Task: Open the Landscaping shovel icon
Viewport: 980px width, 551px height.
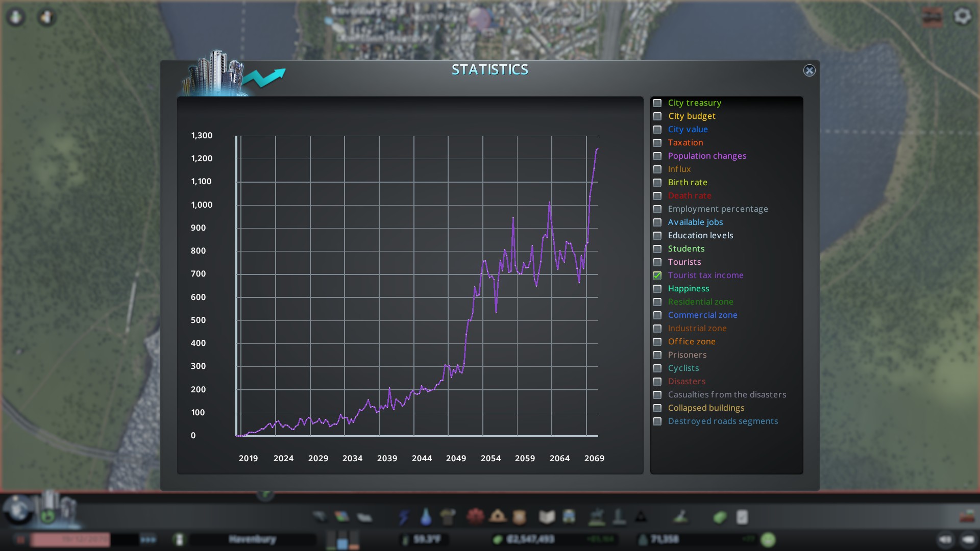Action: (x=680, y=517)
